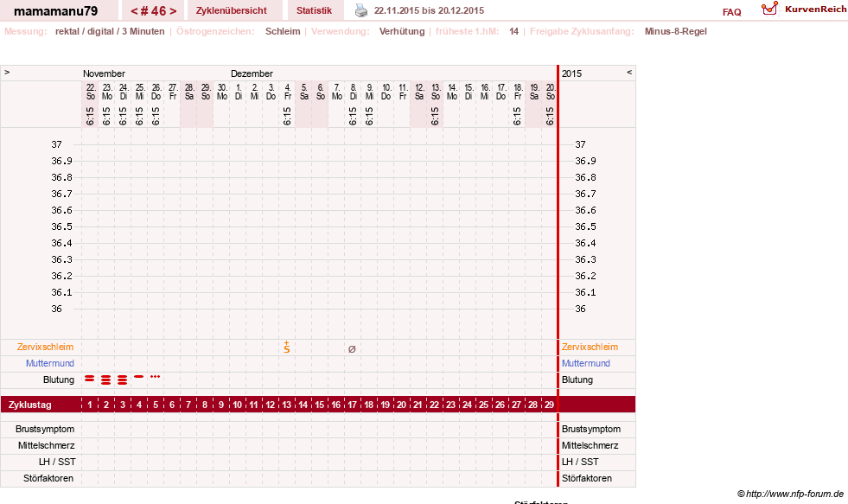Select the heavy bleeding mark on November 24

(x=122, y=380)
